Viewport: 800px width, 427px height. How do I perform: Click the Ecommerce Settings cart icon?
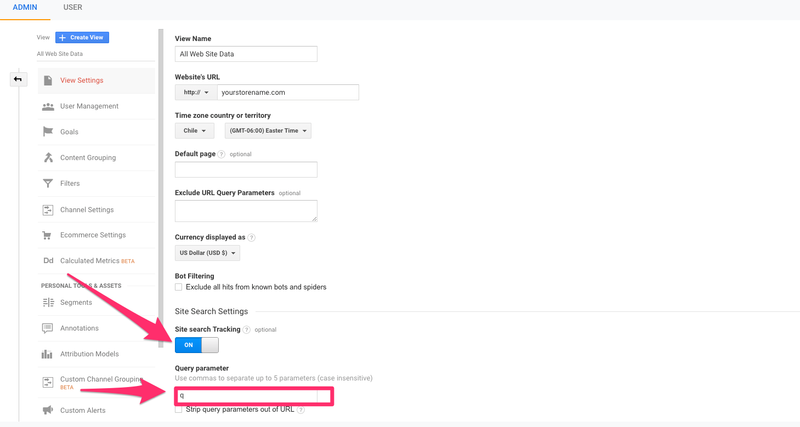47,235
